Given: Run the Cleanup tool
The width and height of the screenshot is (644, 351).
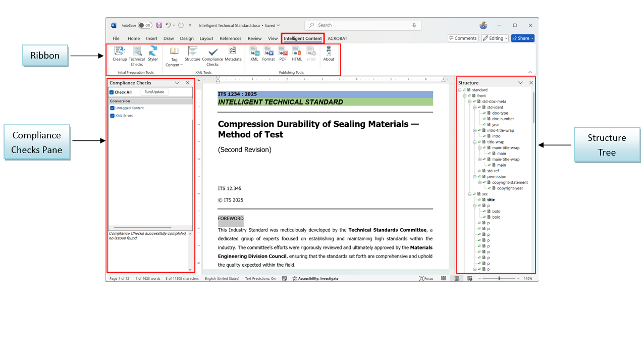Looking at the screenshot, I should (120, 54).
